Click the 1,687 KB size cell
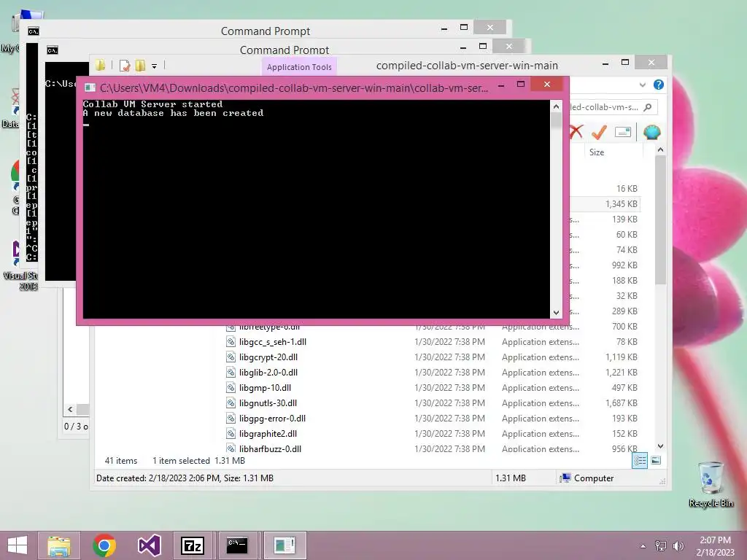The height and width of the screenshot is (560, 747). pos(622,402)
